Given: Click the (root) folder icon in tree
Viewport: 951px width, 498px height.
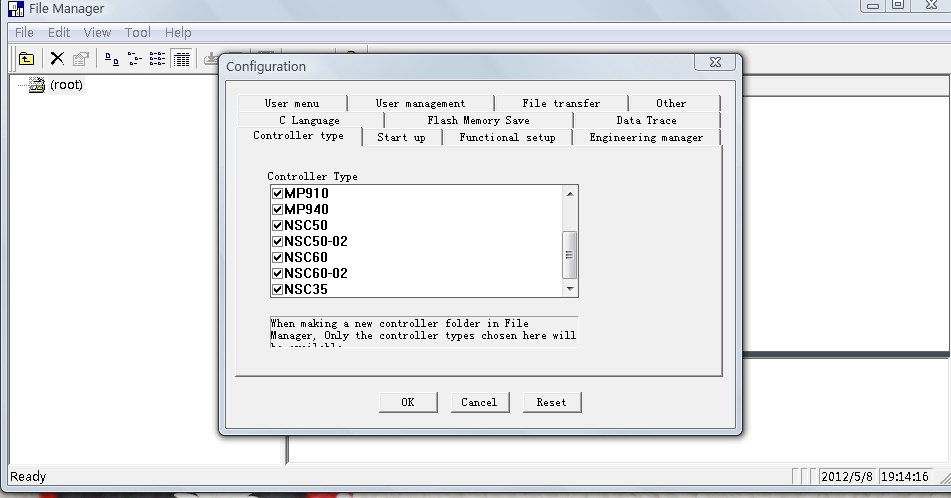Looking at the screenshot, I should pos(37,85).
